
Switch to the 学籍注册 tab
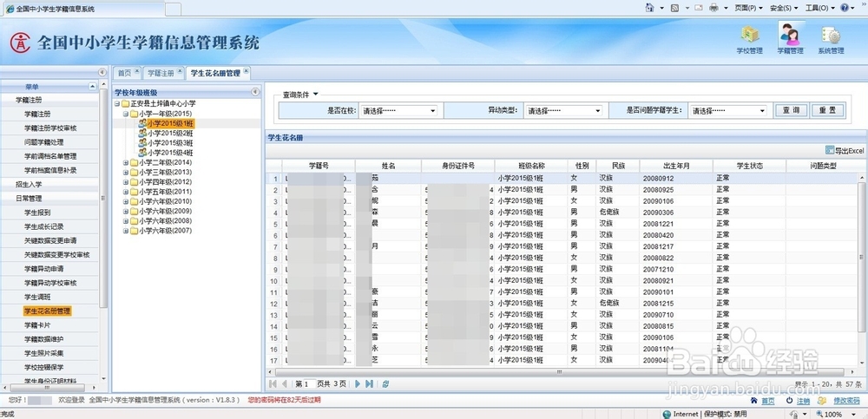[x=161, y=73]
